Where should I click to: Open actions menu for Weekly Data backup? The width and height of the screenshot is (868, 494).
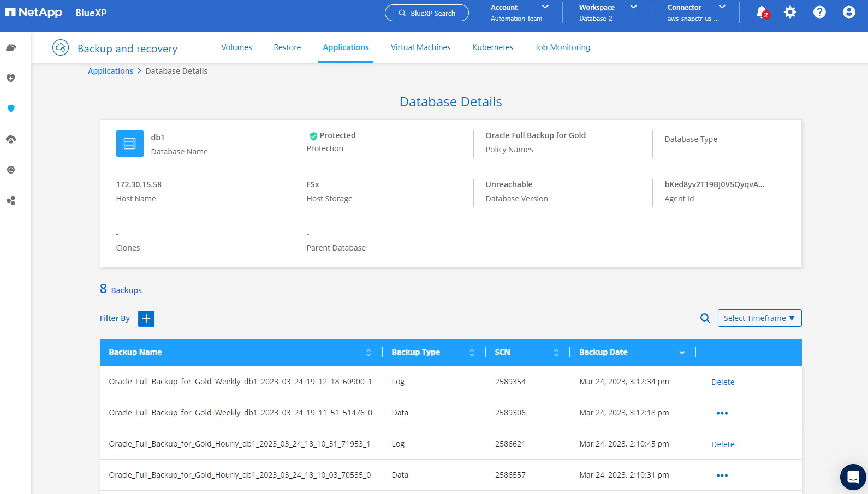[x=722, y=413]
